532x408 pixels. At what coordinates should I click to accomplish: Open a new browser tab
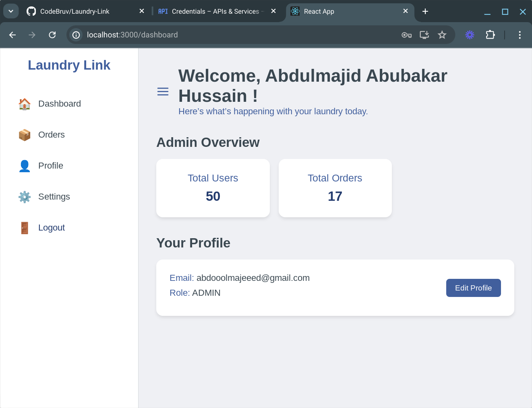click(425, 11)
